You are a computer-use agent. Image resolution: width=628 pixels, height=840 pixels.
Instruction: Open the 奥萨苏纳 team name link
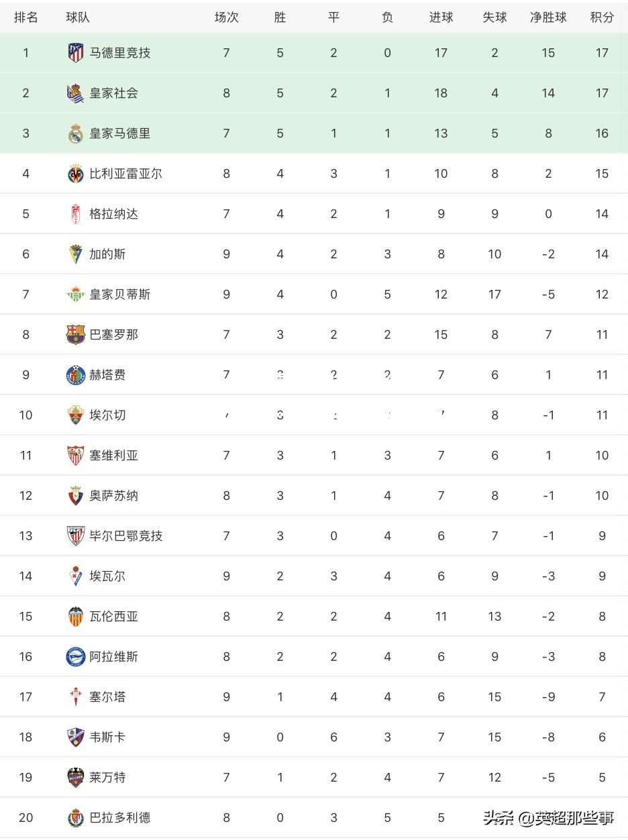point(113,495)
